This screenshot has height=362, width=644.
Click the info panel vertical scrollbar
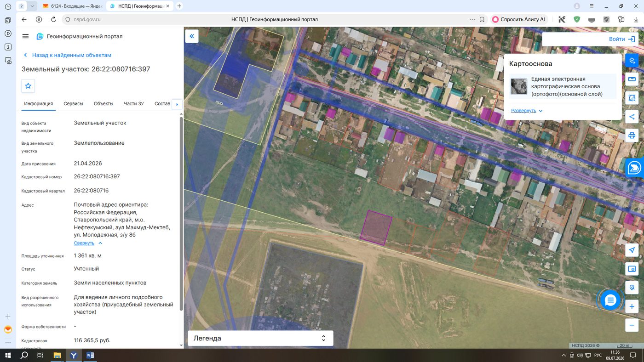click(181, 214)
